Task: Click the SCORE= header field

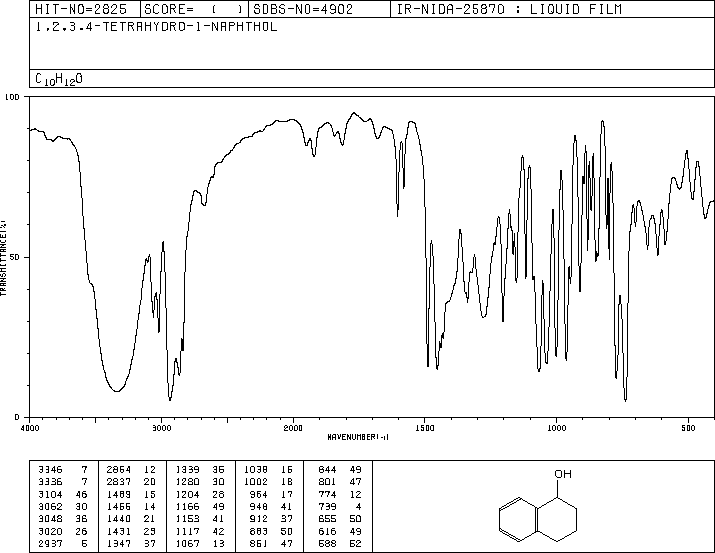Action: click(x=193, y=9)
